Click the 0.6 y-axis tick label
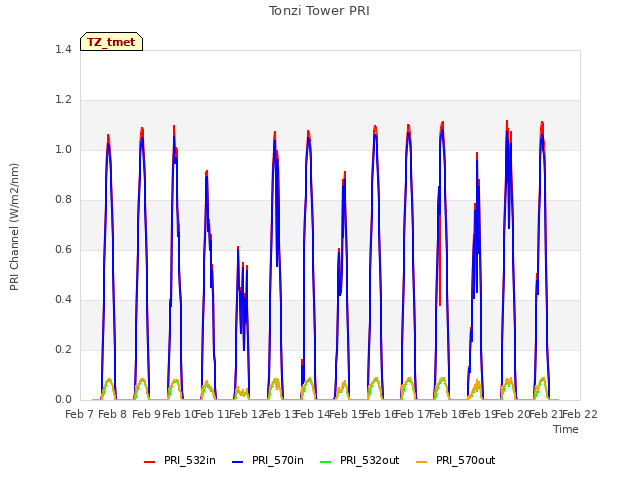This screenshot has height=480, width=640. [x=63, y=249]
